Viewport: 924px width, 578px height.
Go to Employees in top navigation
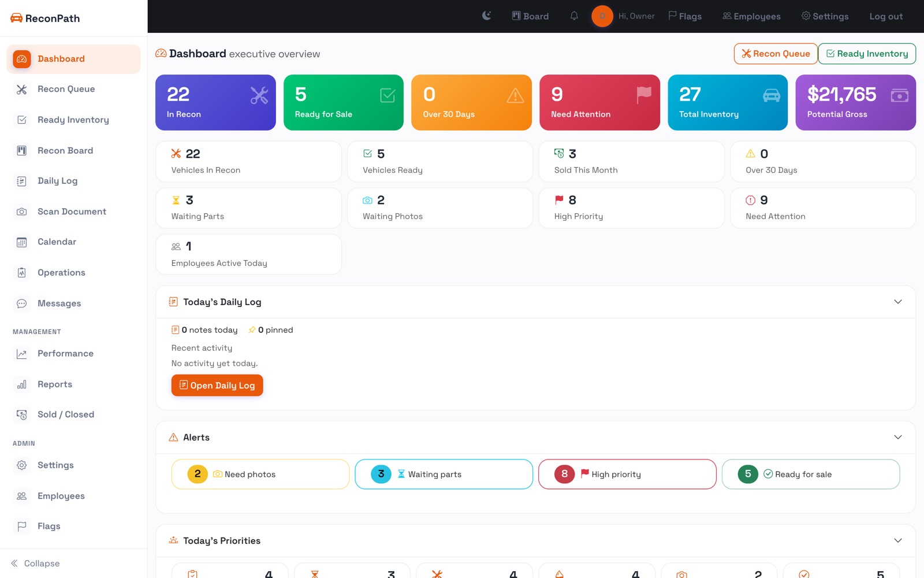click(751, 16)
